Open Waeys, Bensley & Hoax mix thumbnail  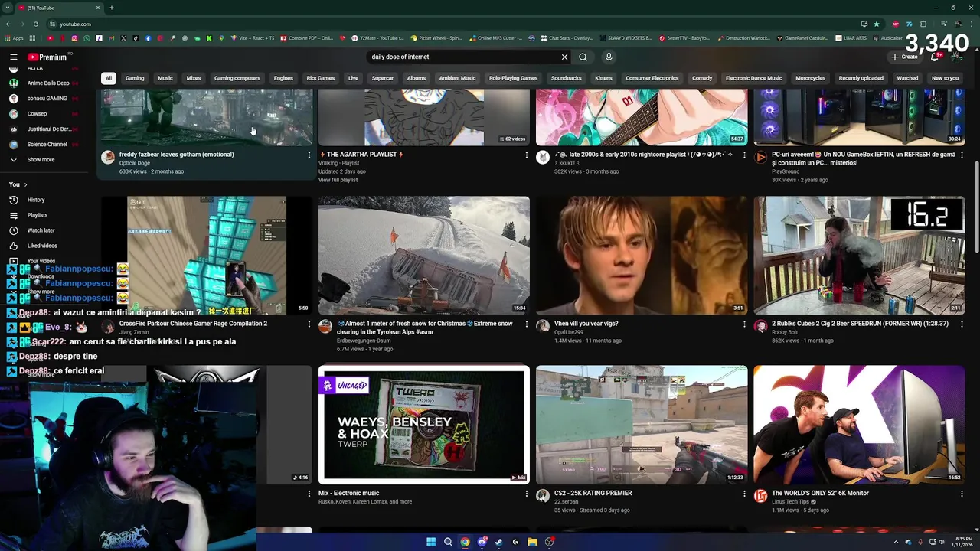point(423,425)
